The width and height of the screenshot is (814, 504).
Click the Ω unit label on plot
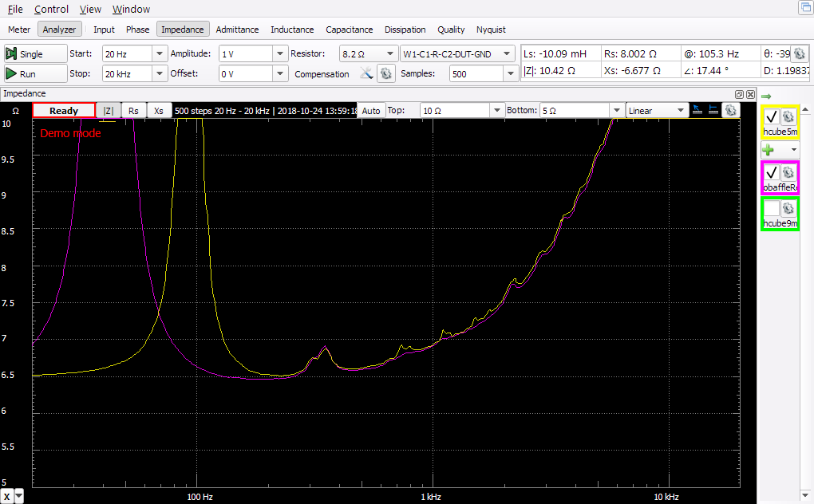[16, 111]
